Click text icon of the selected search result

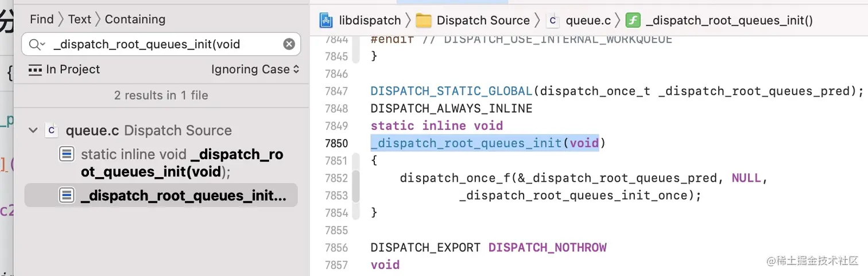pos(67,195)
